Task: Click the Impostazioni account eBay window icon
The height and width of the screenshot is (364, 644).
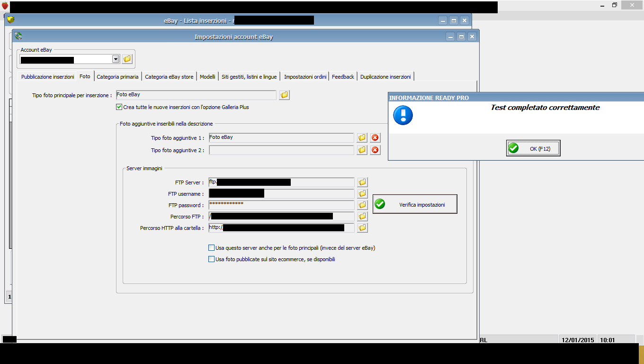Action: 18,36
